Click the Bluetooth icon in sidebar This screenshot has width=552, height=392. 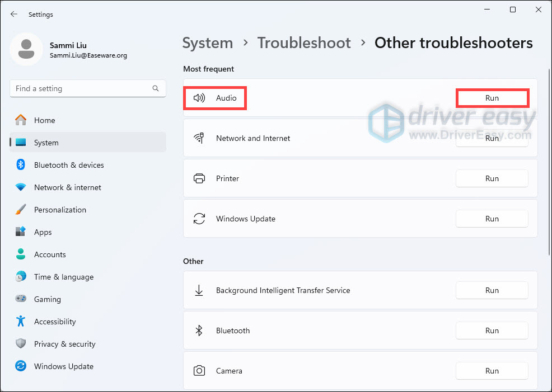click(x=21, y=165)
